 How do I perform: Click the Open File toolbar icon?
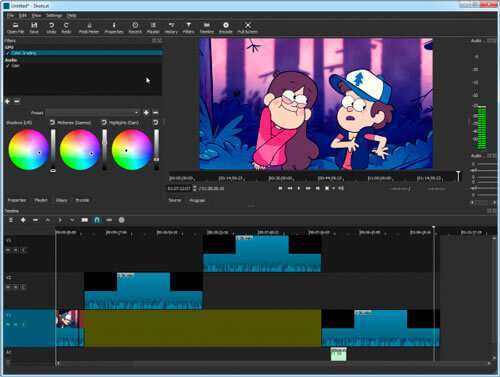[15, 28]
